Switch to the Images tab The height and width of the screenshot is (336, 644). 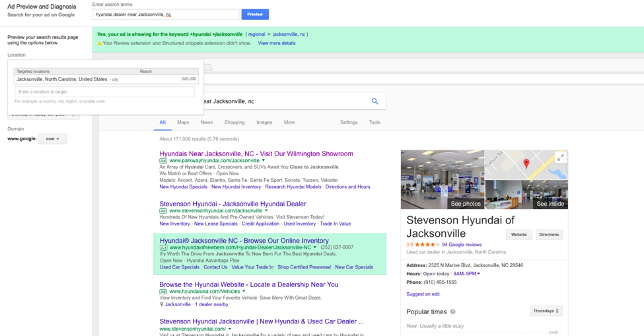pos(264,122)
